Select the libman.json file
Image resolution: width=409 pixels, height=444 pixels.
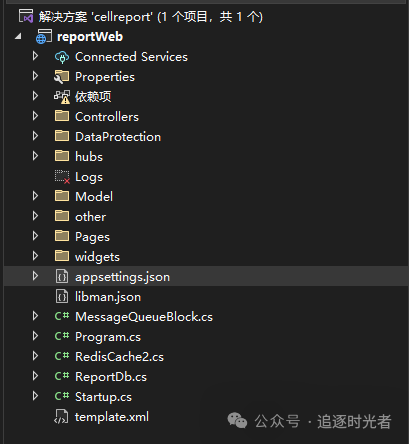(x=108, y=297)
